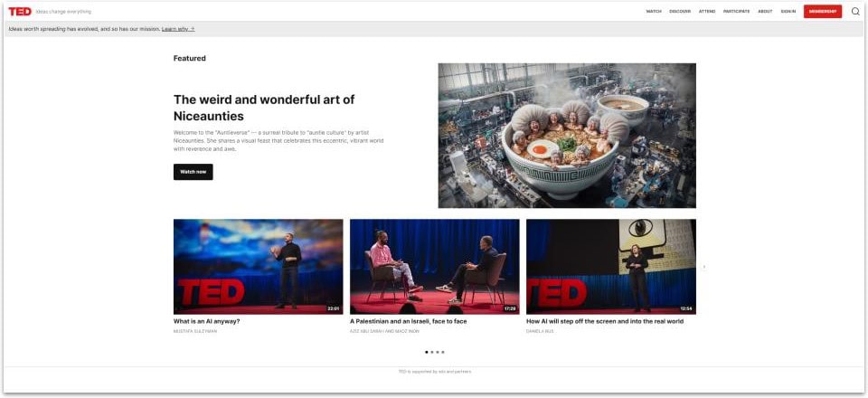The height and width of the screenshot is (398, 868).
Task: Open search with the magnifying glass icon
Action: click(x=855, y=12)
